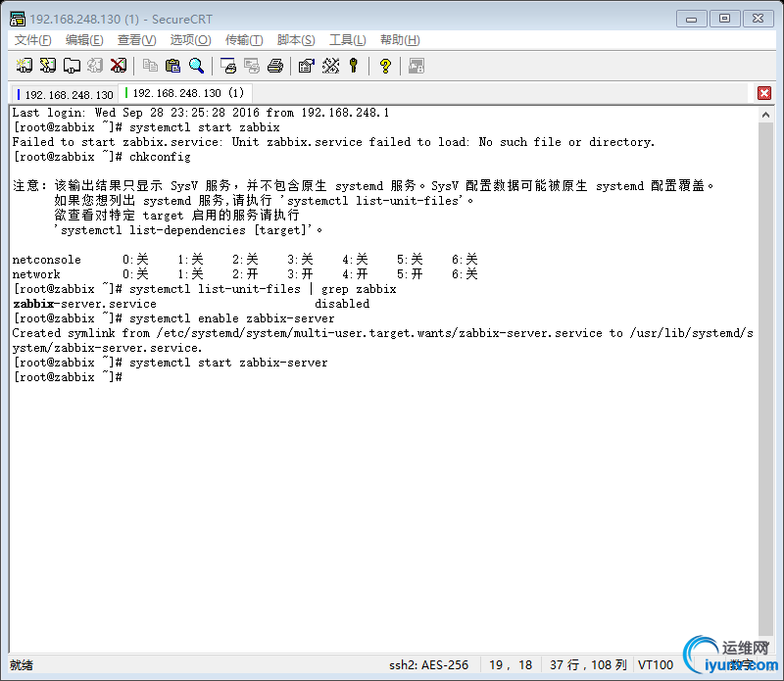
Task: Open Global Options tools icon
Action: 330,66
